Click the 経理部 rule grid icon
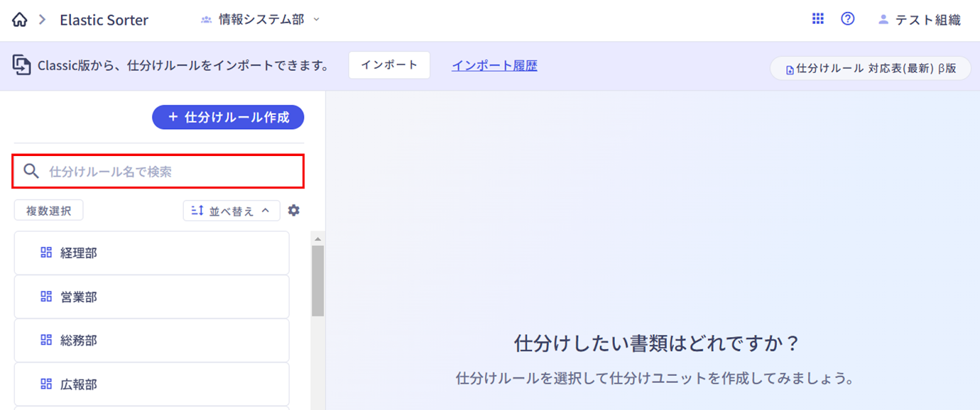The height and width of the screenshot is (410, 980). pyautogui.click(x=46, y=253)
